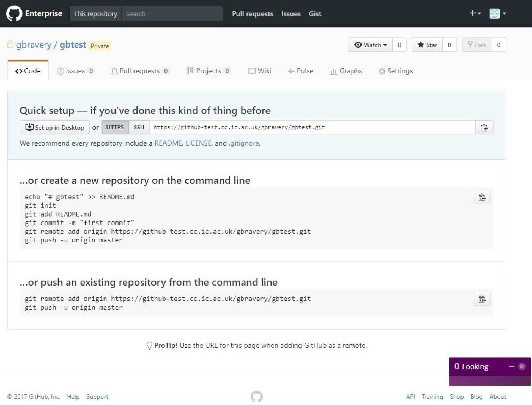This screenshot has height=405, width=532.
Task: Click the GitHub Octocat logo in header
Action: (14, 13)
